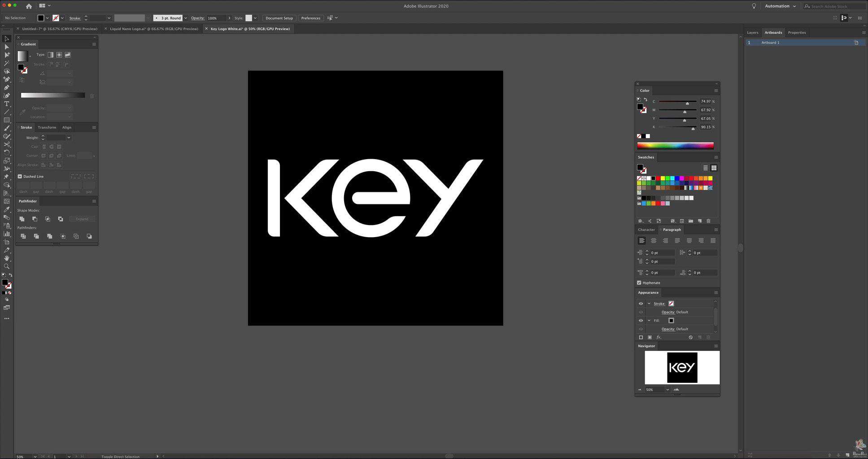Choose the Zoom tool
Screen dimensions: 868x459
[x=7, y=266]
